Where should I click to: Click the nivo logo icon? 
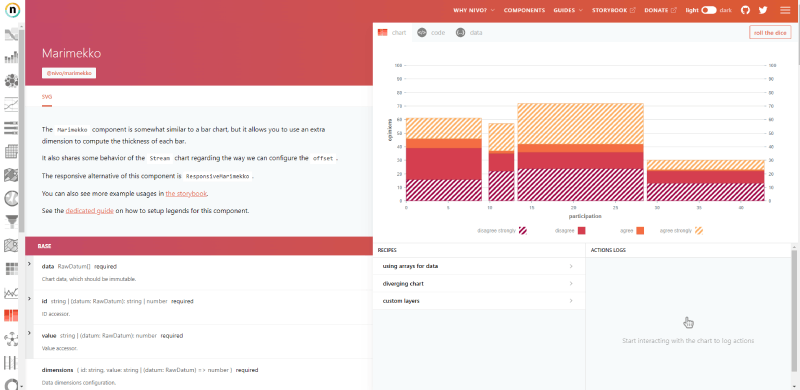coord(12,10)
